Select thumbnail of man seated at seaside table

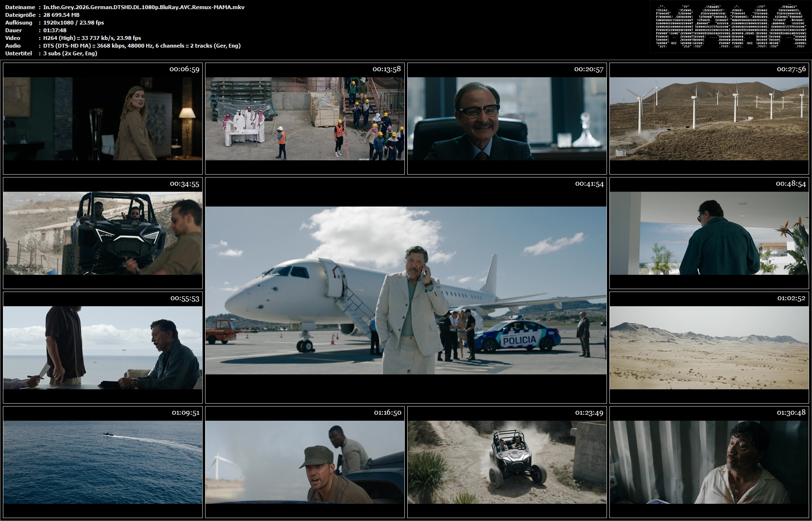[x=103, y=348]
